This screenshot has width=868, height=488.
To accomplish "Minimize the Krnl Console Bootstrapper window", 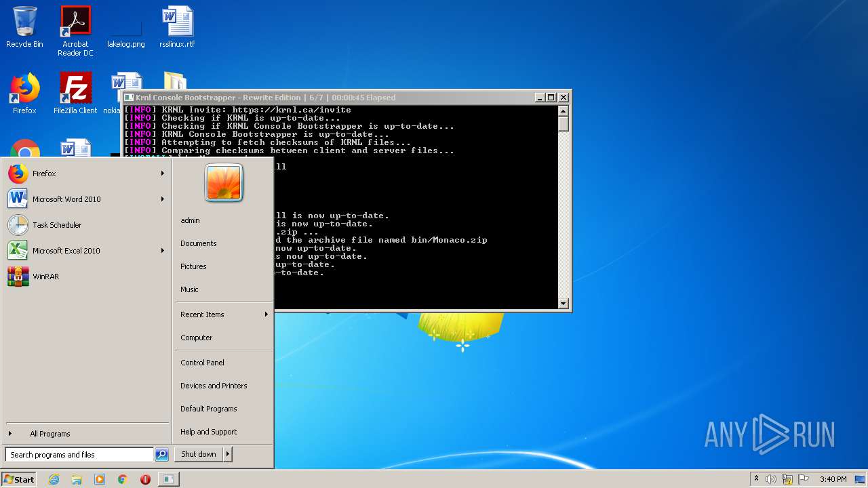I will (540, 98).
